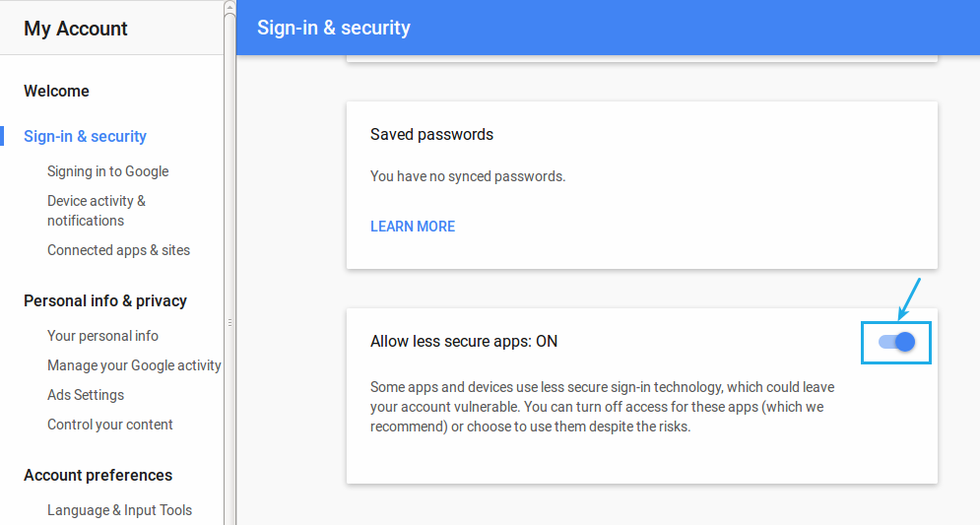Select Personal info & privacy heading

click(105, 300)
